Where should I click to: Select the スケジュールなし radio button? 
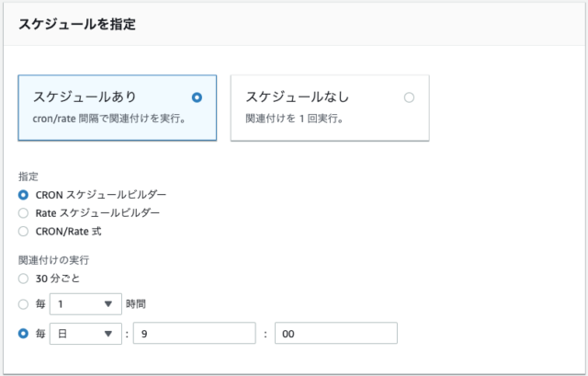pos(409,97)
